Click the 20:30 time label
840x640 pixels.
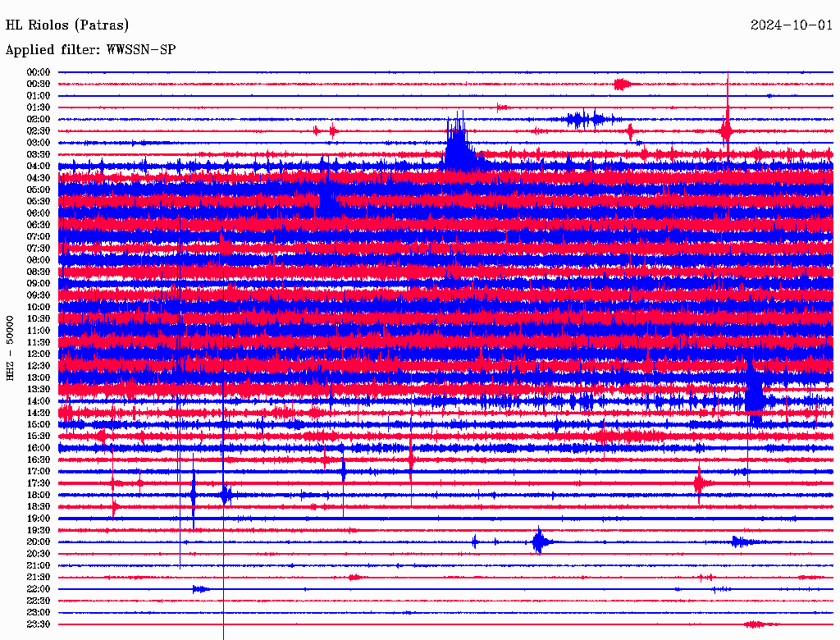point(39,554)
